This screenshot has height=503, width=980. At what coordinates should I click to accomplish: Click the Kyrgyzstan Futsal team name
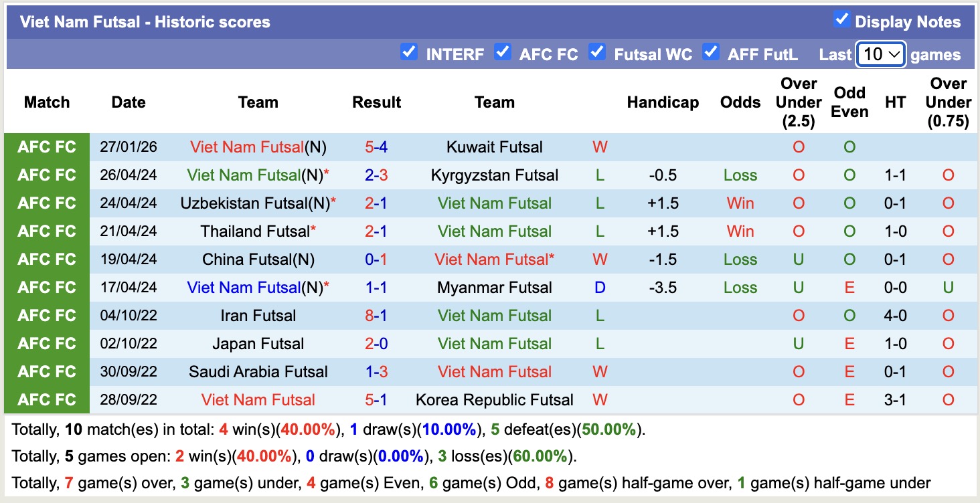tap(494, 175)
